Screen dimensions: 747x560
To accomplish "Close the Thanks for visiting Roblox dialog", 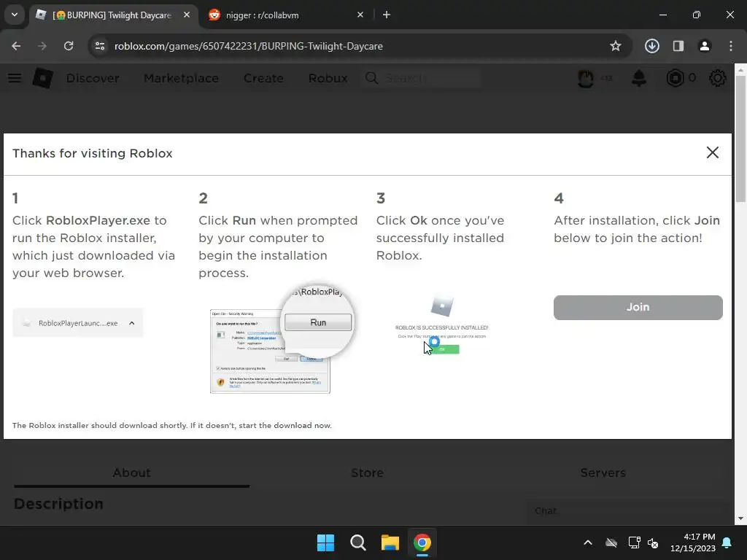I will pos(712,152).
